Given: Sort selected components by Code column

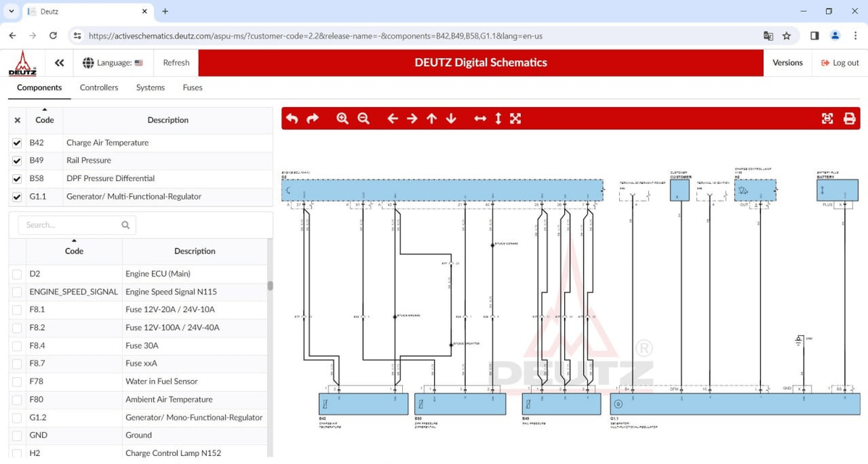Looking at the screenshot, I should [x=45, y=119].
